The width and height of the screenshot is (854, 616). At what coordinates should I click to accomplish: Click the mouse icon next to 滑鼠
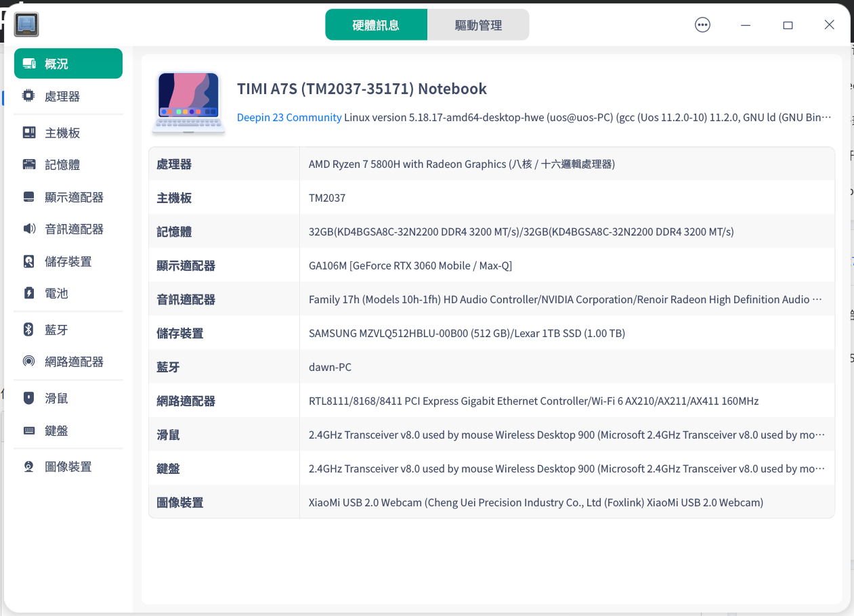coord(28,398)
